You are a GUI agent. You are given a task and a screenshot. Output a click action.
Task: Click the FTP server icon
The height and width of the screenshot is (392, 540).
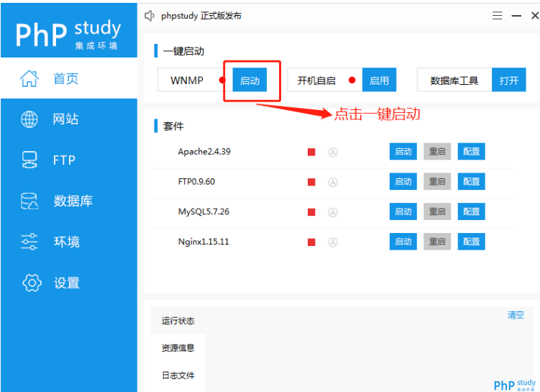coord(29,160)
